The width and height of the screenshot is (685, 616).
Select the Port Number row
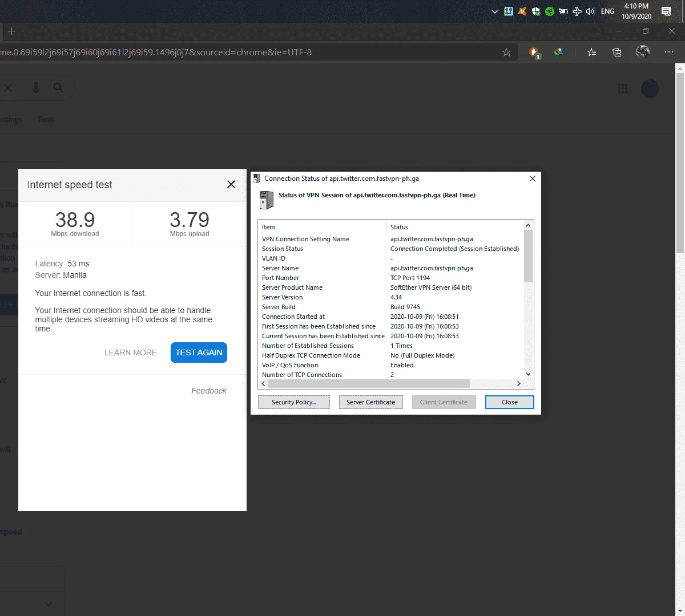[391, 278]
